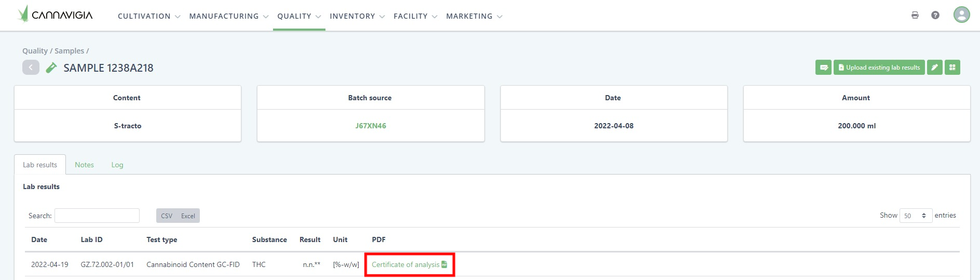Click Upload existing lab results button
The height and width of the screenshot is (280, 980).
coord(879,68)
